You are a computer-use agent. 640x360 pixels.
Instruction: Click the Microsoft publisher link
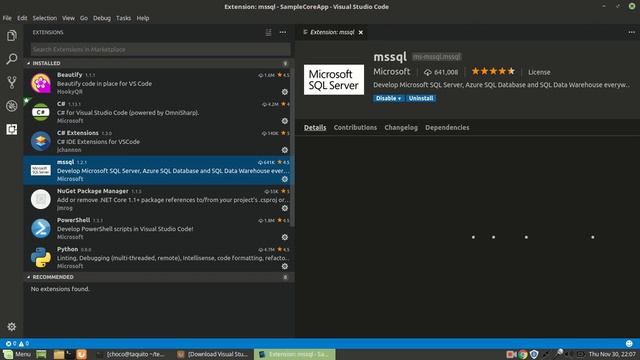pos(391,71)
